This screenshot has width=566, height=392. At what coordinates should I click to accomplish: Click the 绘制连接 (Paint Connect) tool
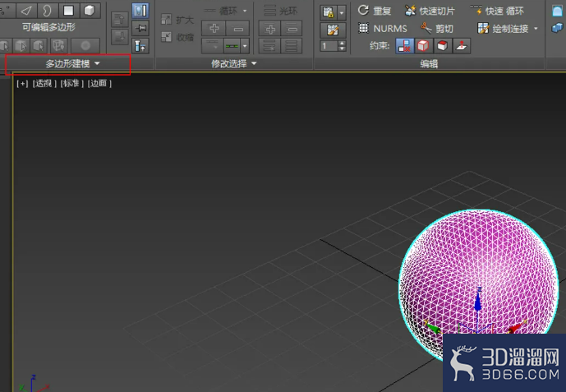[x=504, y=28]
